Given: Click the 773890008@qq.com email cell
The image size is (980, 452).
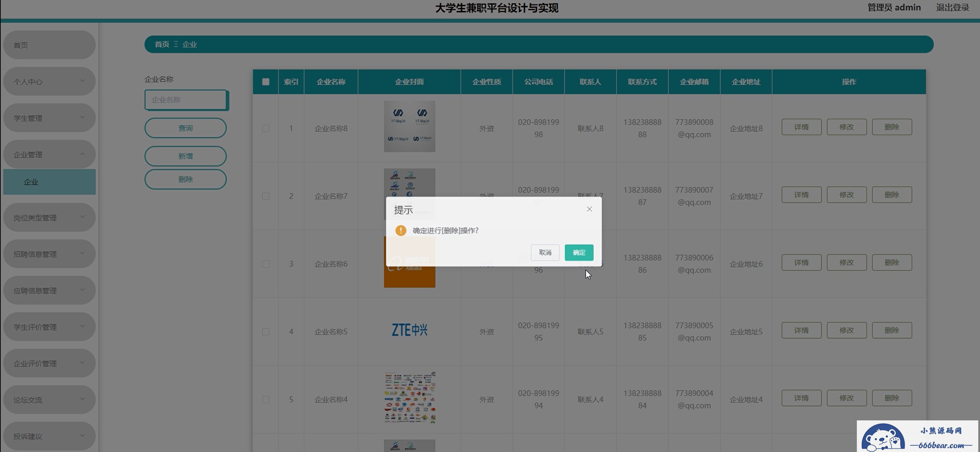Looking at the screenshot, I should coord(694,129).
